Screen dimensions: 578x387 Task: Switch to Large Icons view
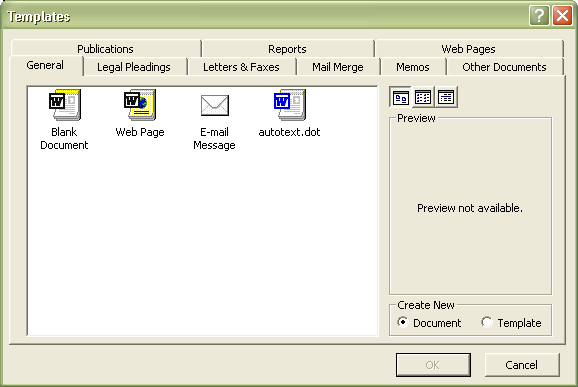point(400,97)
